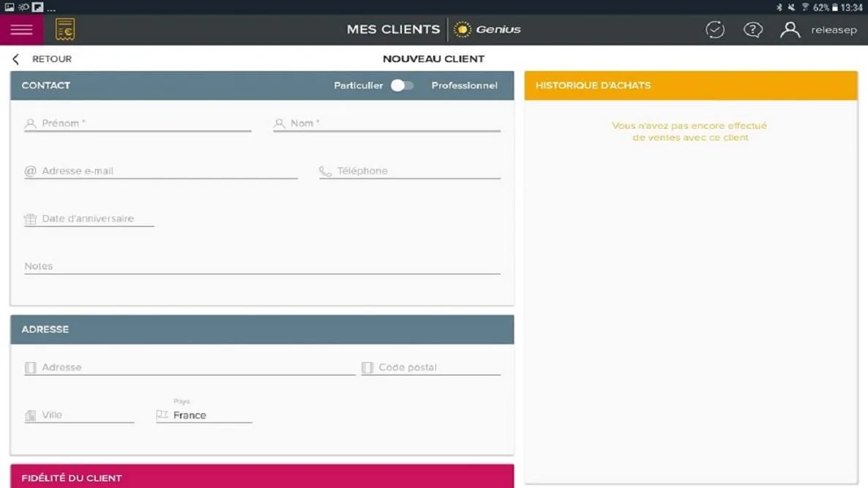Open the user profile icon
868x488 pixels.
(x=790, y=29)
